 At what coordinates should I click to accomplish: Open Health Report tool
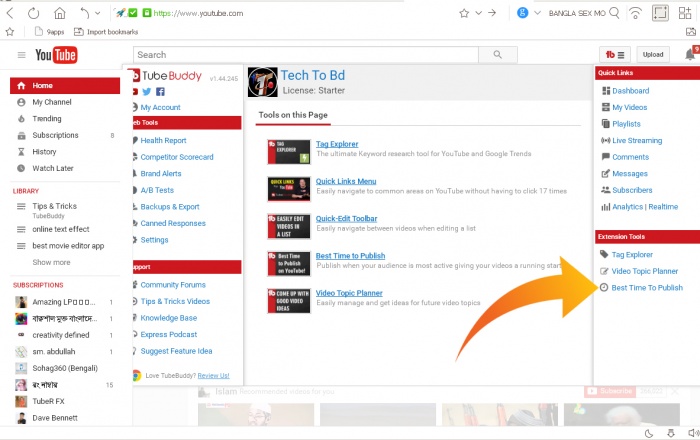163,141
